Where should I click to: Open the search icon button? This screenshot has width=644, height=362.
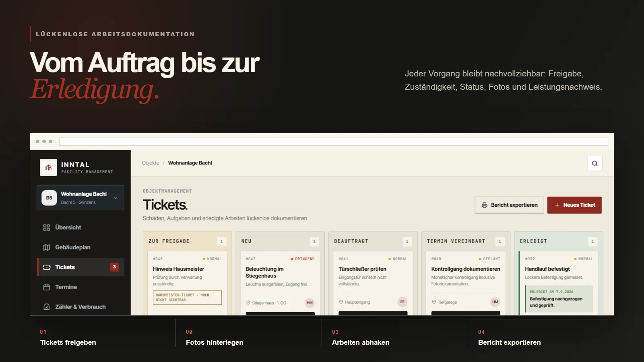(x=594, y=163)
